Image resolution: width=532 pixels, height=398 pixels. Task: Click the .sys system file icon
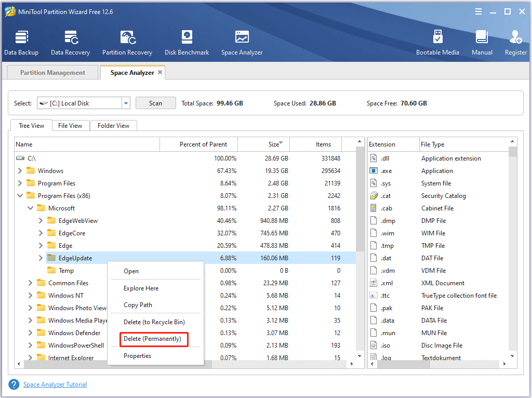tap(374, 183)
